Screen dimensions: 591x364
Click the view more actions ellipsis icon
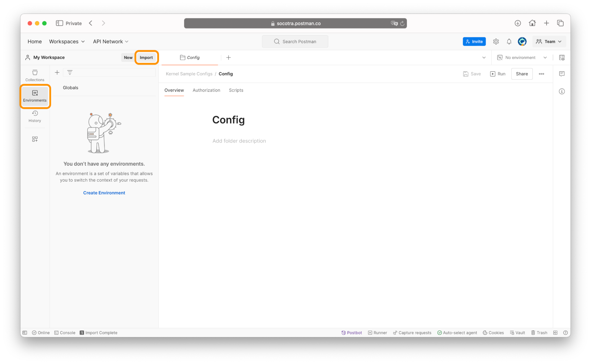pyautogui.click(x=541, y=74)
